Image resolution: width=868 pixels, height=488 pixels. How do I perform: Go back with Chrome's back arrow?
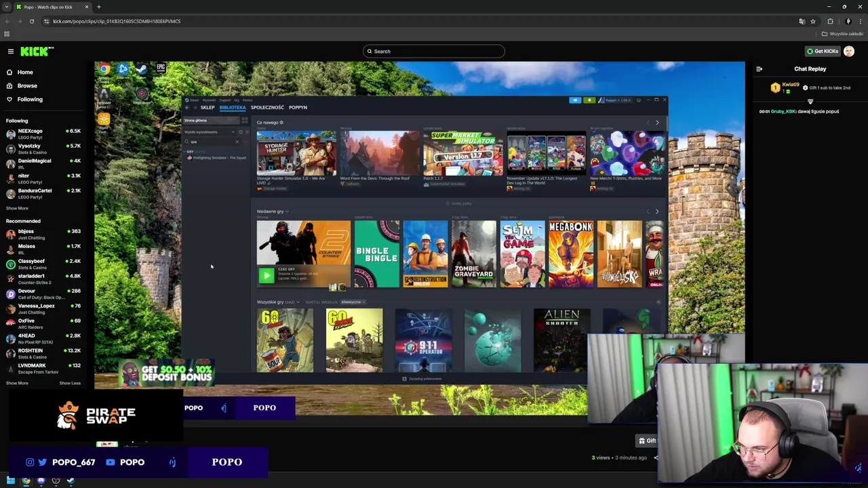7,21
